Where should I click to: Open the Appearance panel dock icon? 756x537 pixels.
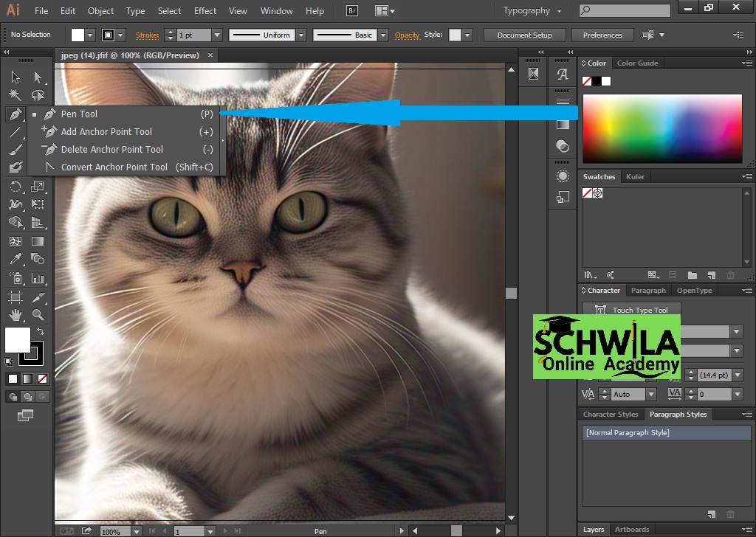pyautogui.click(x=562, y=176)
